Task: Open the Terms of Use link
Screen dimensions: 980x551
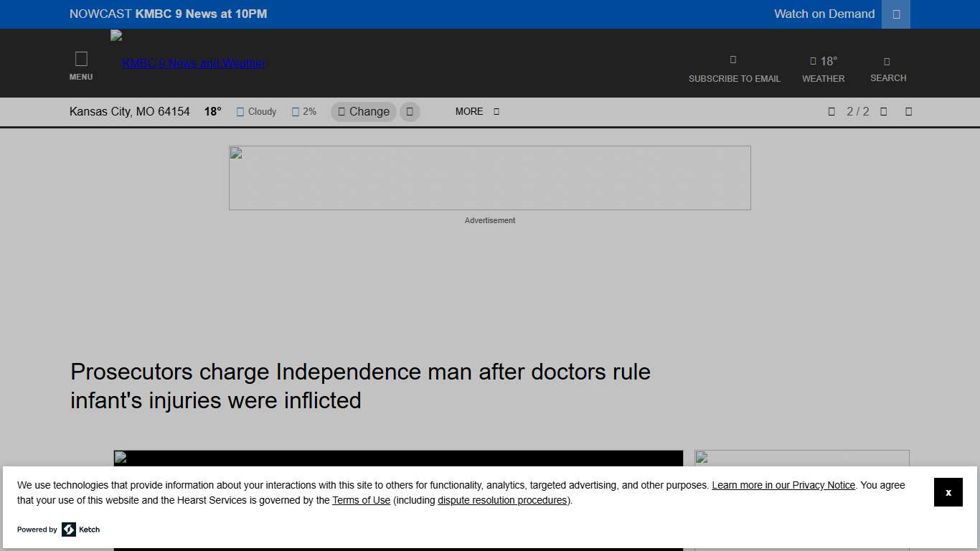Action: coord(361,501)
